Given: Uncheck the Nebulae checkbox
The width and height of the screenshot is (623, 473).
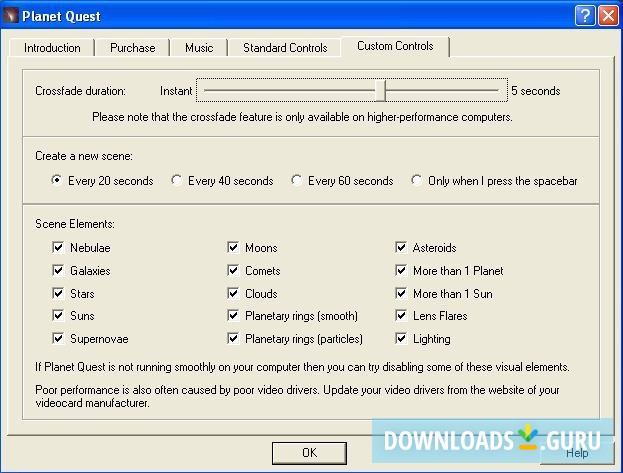Looking at the screenshot, I should [58, 248].
